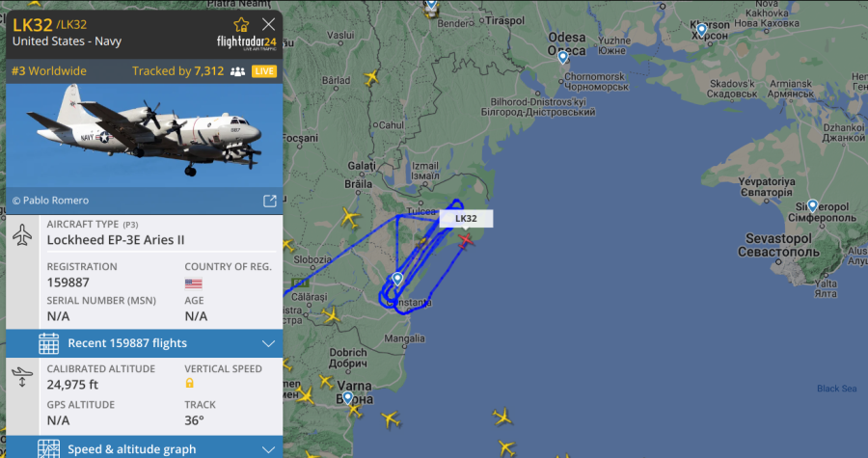Select the Kherson airport pin marker
The image size is (868, 458).
click(x=701, y=29)
